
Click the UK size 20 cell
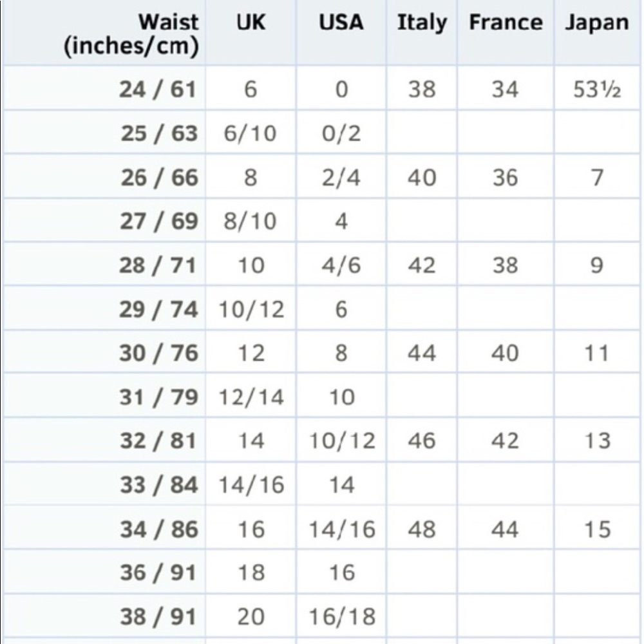pos(251,616)
